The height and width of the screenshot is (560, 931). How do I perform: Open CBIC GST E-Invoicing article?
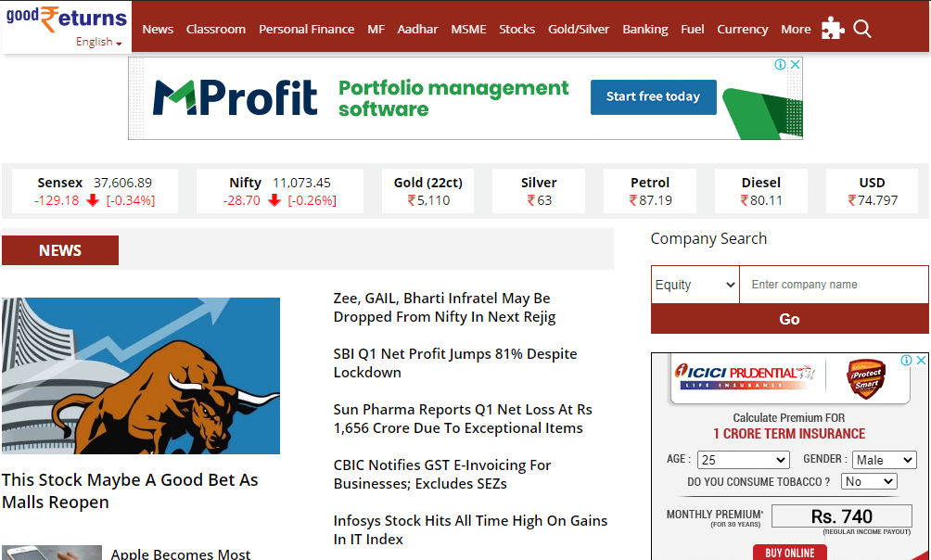[x=441, y=474]
